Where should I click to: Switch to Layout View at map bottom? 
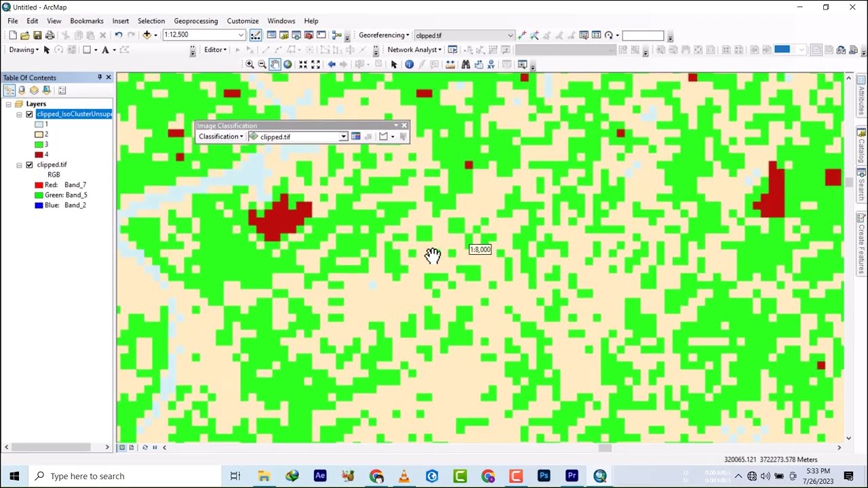[x=131, y=447]
